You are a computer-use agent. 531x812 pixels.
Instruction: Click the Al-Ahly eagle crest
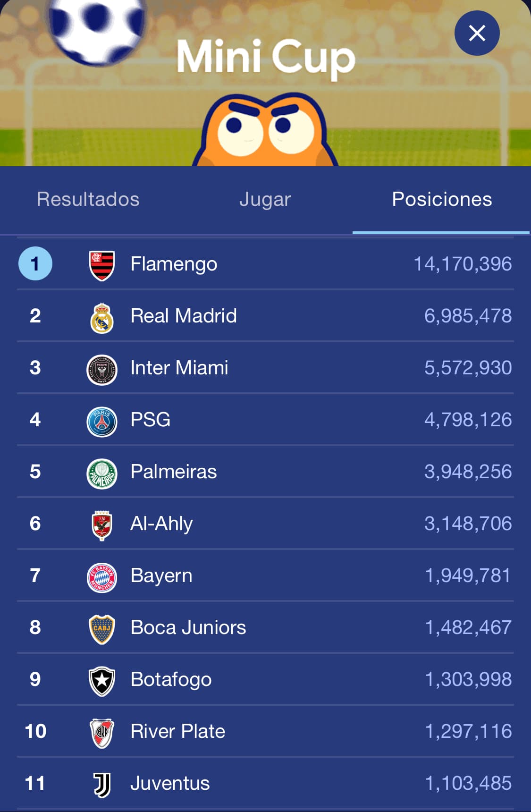tap(102, 525)
